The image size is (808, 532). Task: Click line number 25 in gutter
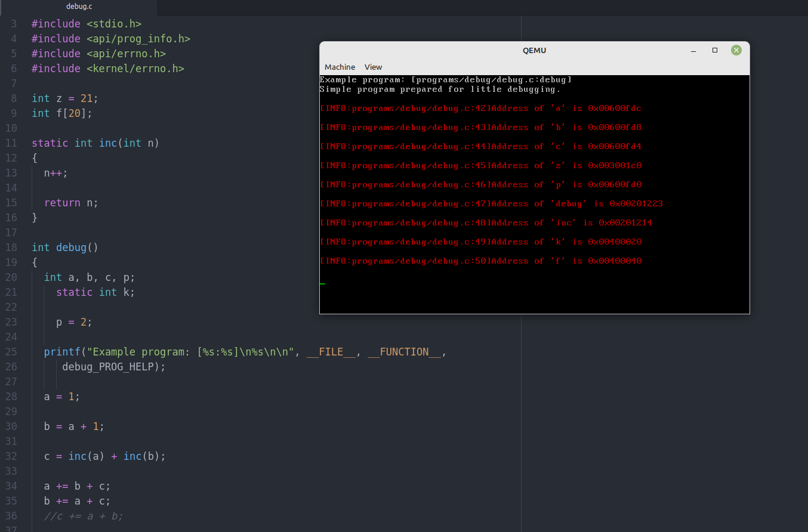(x=11, y=352)
